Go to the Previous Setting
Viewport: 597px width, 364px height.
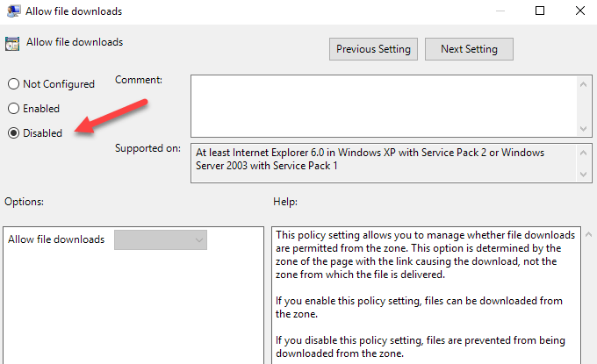tap(373, 49)
